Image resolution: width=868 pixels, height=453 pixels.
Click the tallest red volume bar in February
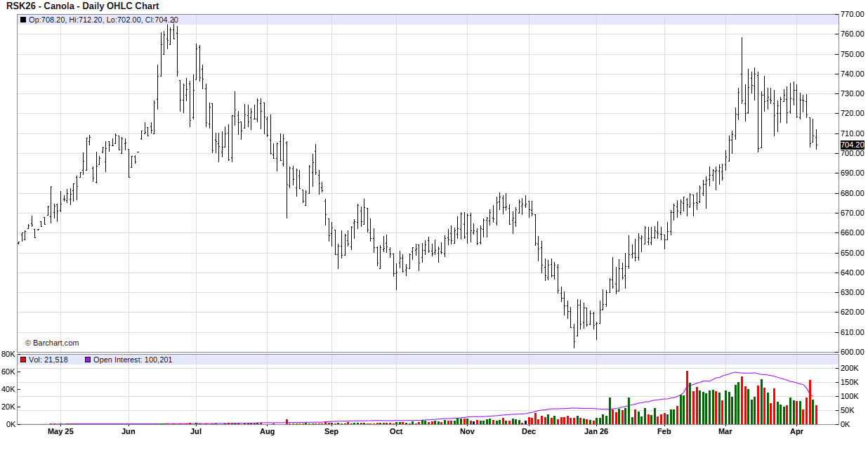pyautogui.click(x=687, y=398)
